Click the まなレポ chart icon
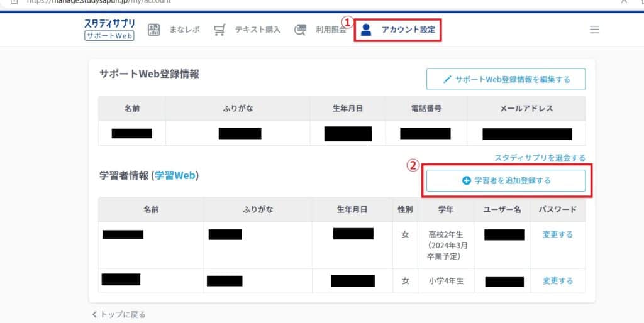 click(x=153, y=30)
